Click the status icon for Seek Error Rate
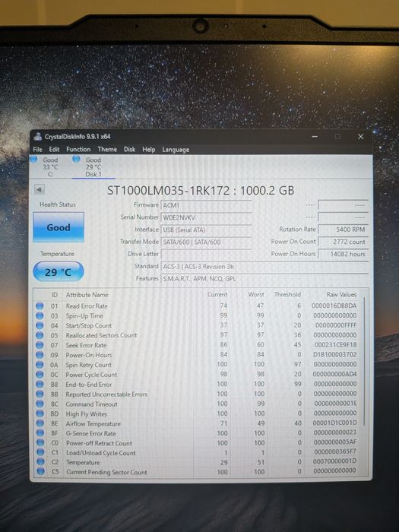 [40, 345]
